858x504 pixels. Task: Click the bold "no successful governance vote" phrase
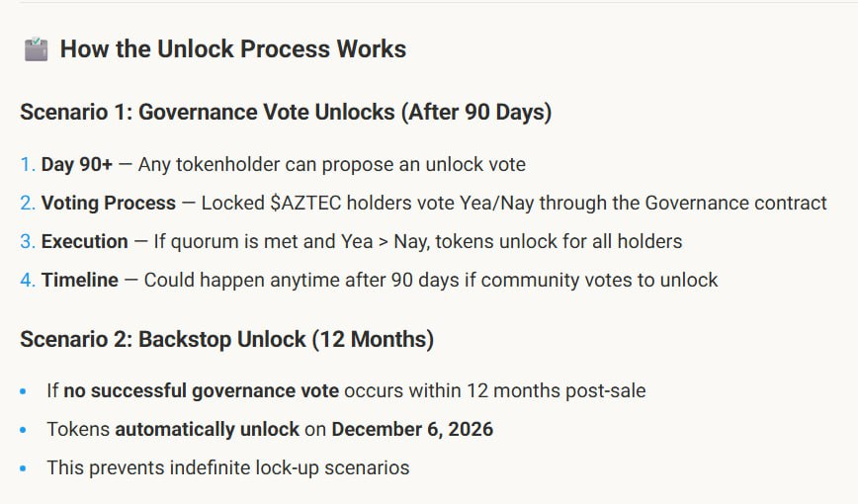(201, 391)
